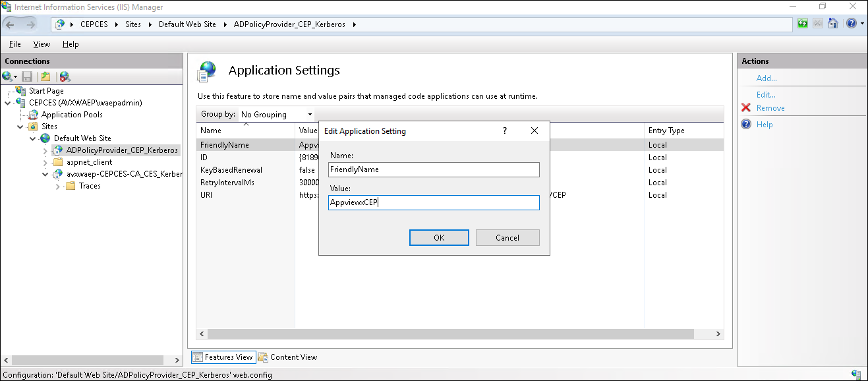
Task: Close the Edit Application Setting dialog
Action: pos(535,131)
